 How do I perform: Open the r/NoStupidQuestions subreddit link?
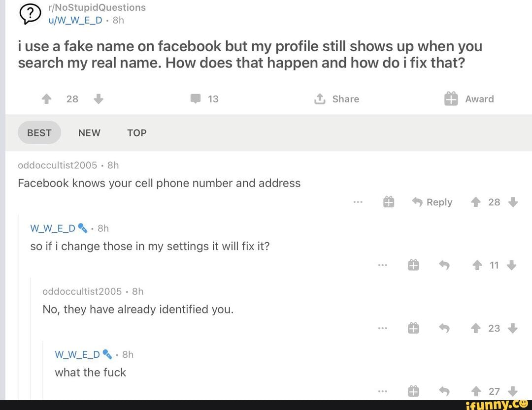97,7
